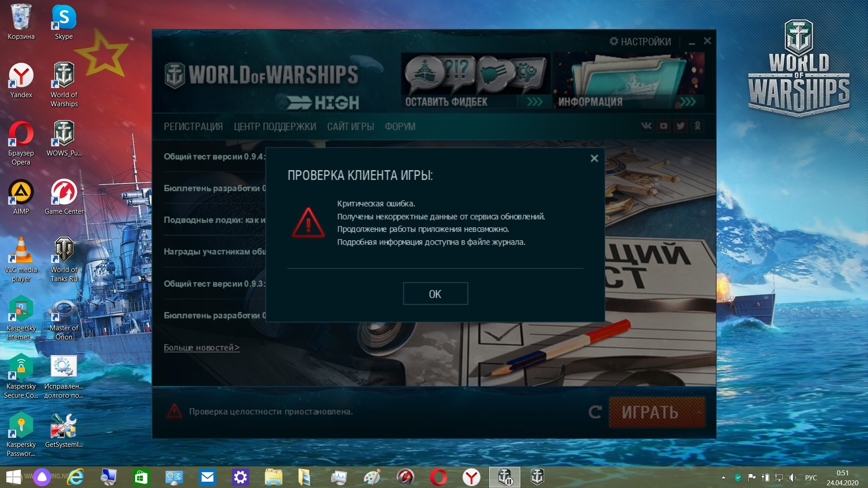The image size is (868, 488).
Task: Select the Skype desktop icon
Action: point(64,23)
